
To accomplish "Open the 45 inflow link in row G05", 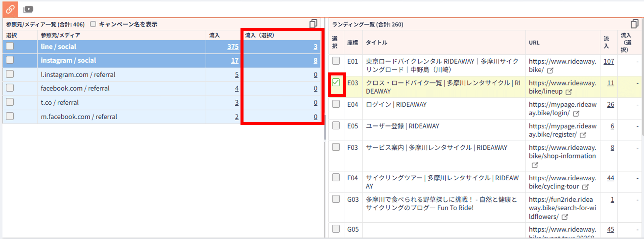I will pos(611,229).
